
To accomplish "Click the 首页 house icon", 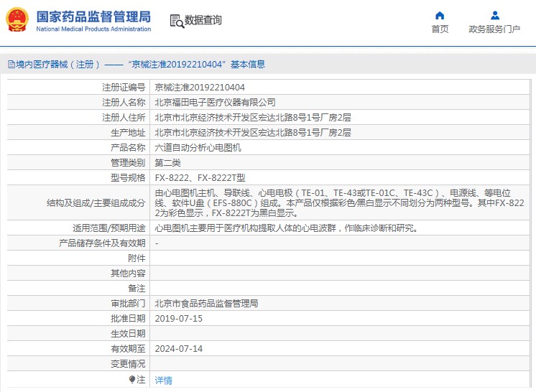I will point(440,15).
